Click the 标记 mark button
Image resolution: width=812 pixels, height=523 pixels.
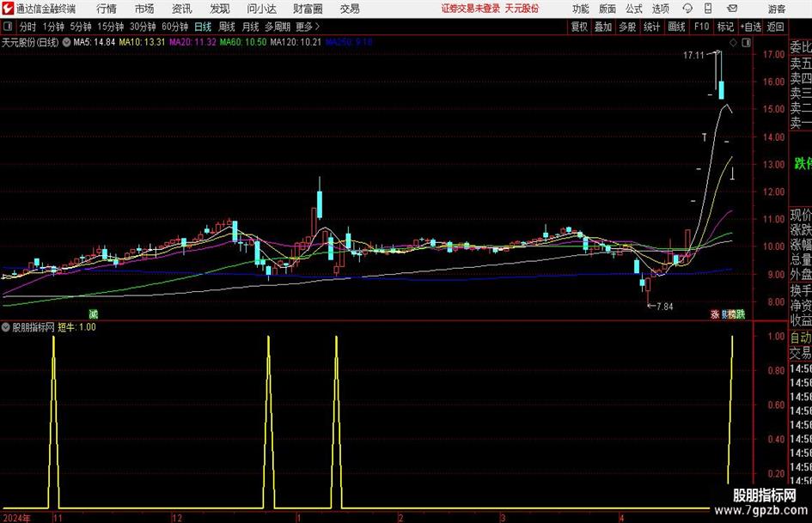point(725,27)
